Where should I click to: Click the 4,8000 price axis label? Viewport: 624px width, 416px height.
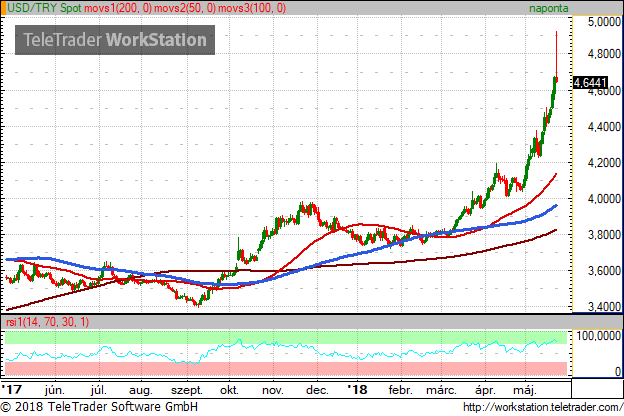coord(604,54)
